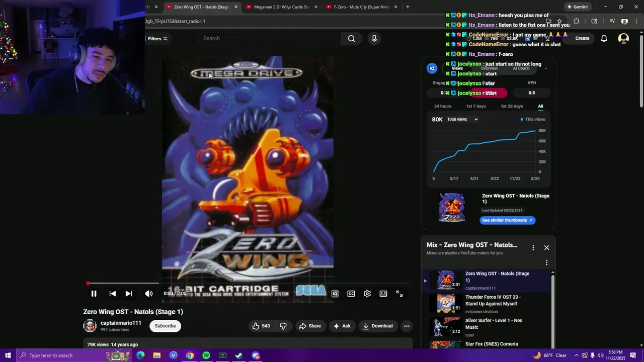Share the Zero Wing OST video
This screenshot has height=362, width=644.
click(310, 326)
